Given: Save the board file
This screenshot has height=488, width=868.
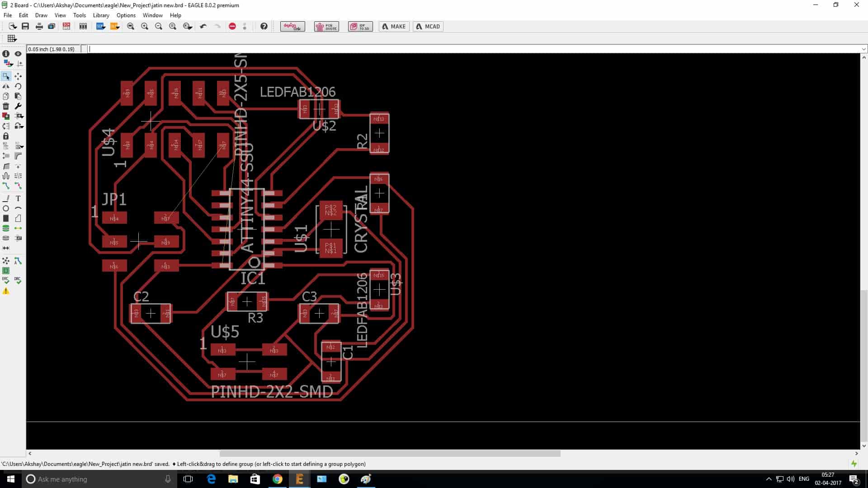Looking at the screenshot, I should [25, 26].
